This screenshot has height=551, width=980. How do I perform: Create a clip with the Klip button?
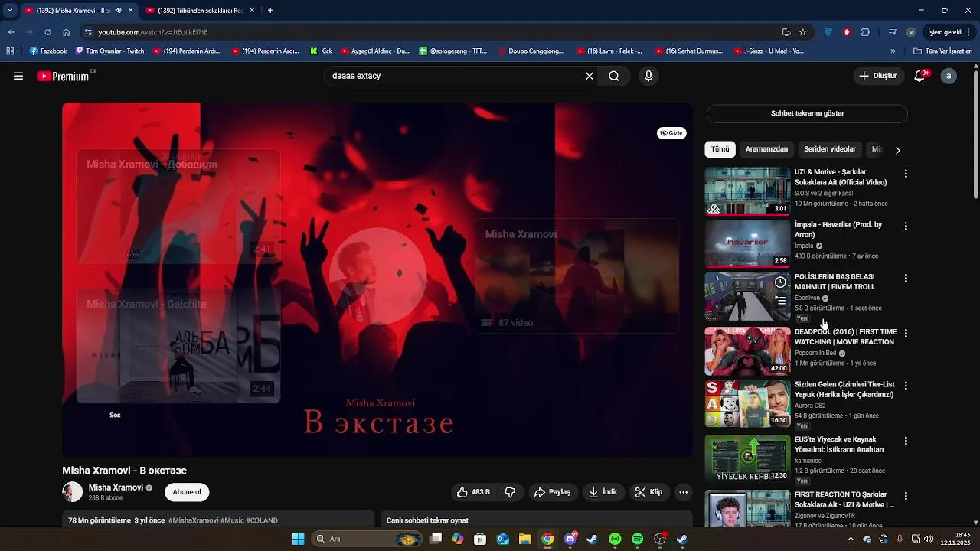[648, 492]
